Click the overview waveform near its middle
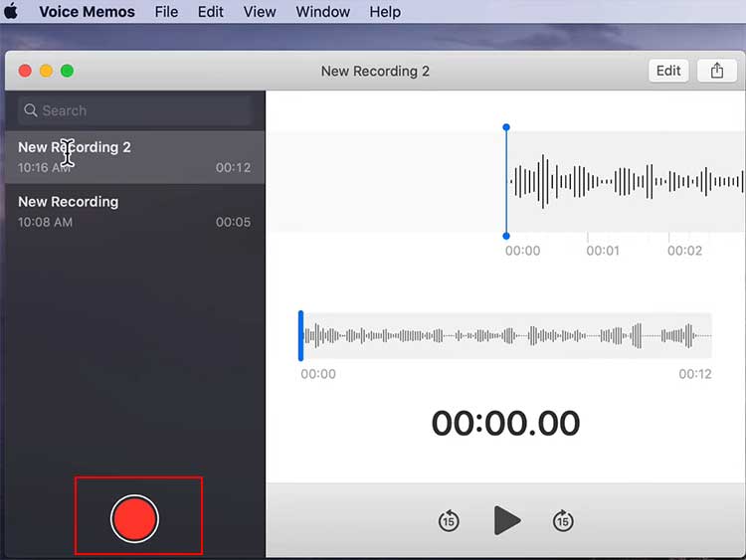 point(506,336)
